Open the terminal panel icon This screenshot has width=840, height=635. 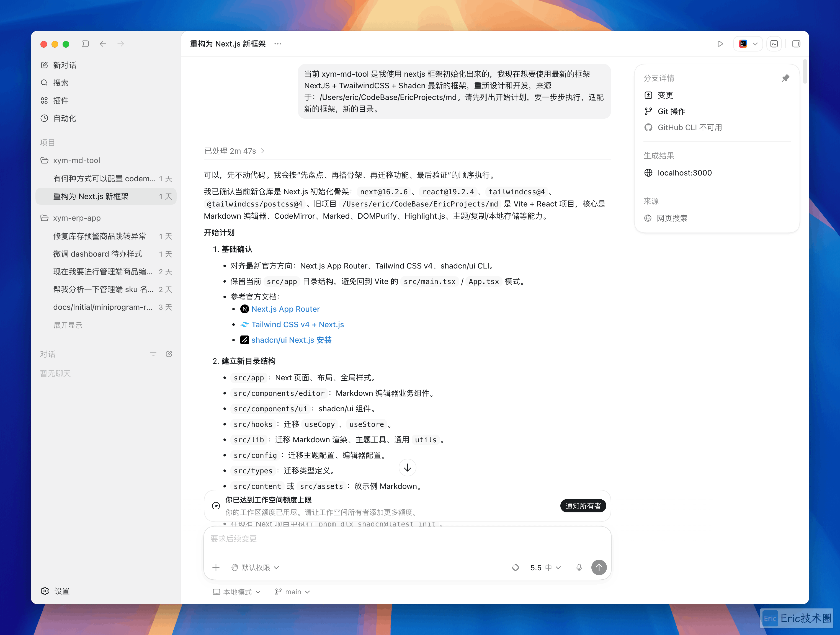[774, 44]
